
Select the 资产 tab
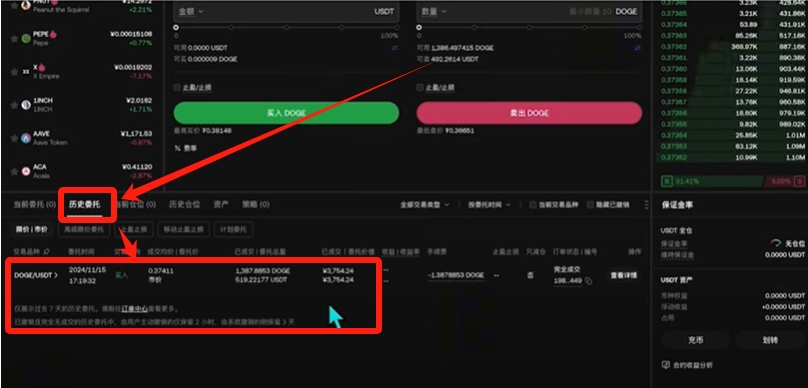pyautogui.click(x=221, y=205)
